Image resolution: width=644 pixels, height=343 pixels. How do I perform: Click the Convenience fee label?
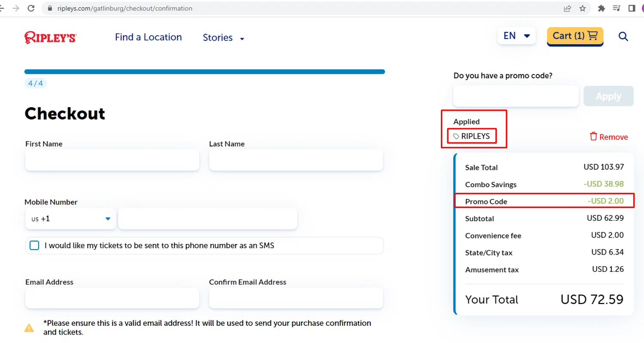pos(493,236)
